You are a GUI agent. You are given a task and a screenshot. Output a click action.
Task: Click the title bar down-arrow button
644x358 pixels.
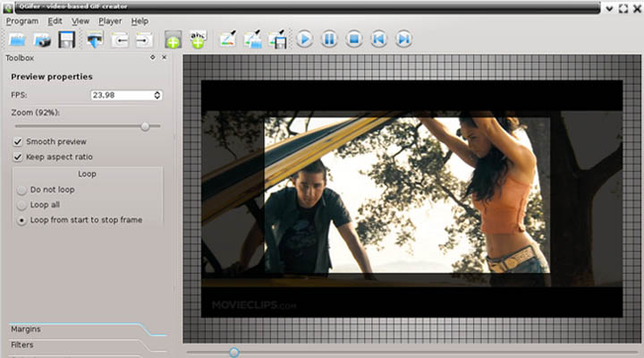pos(609,8)
